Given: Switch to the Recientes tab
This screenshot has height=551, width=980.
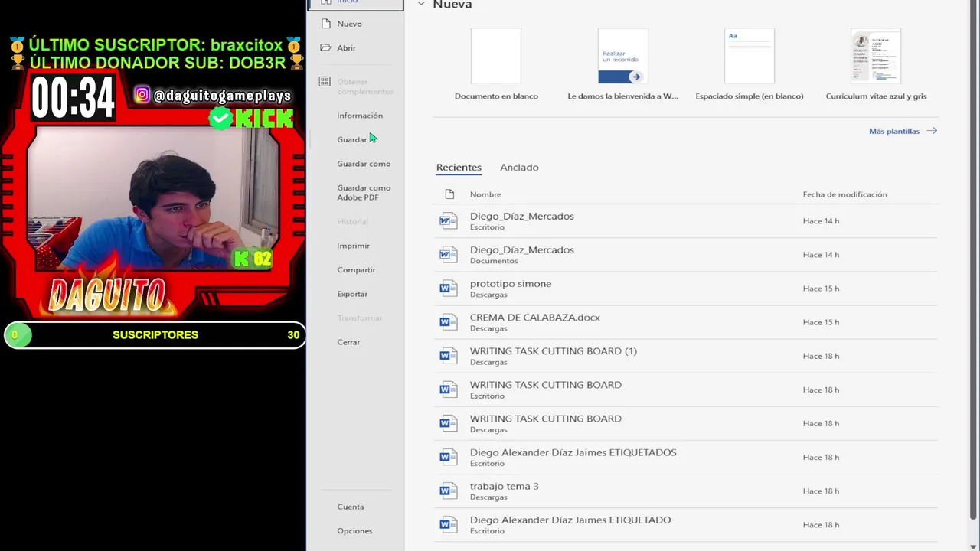Looking at the screenshot, I should (459, 167).
